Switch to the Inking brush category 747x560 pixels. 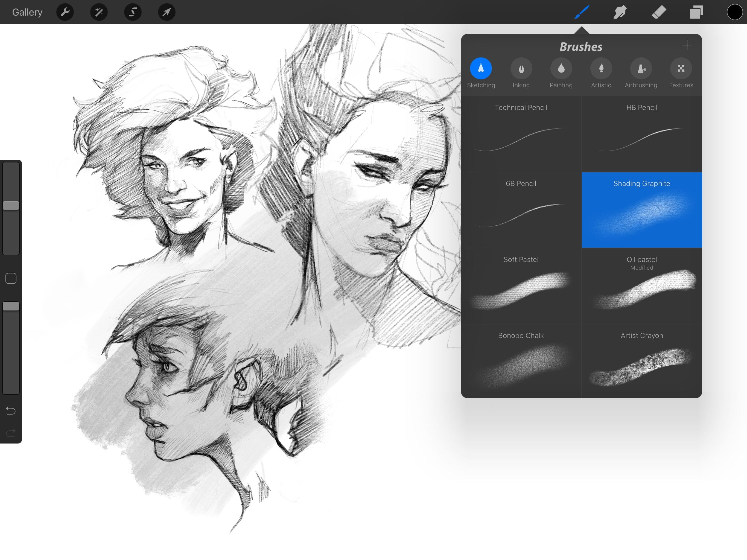click(x=521, y=70)
